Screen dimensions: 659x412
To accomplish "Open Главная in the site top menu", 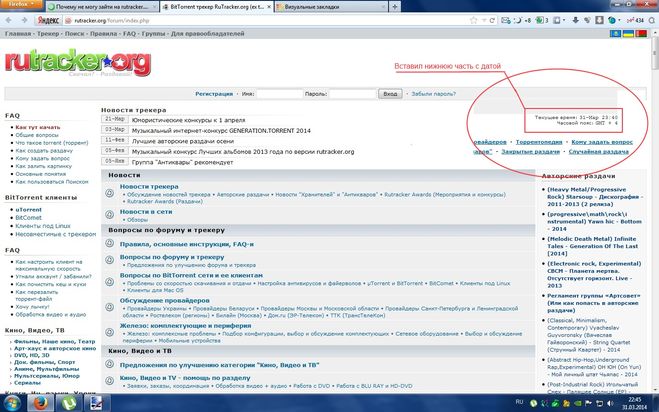I will tap(18, 34).
